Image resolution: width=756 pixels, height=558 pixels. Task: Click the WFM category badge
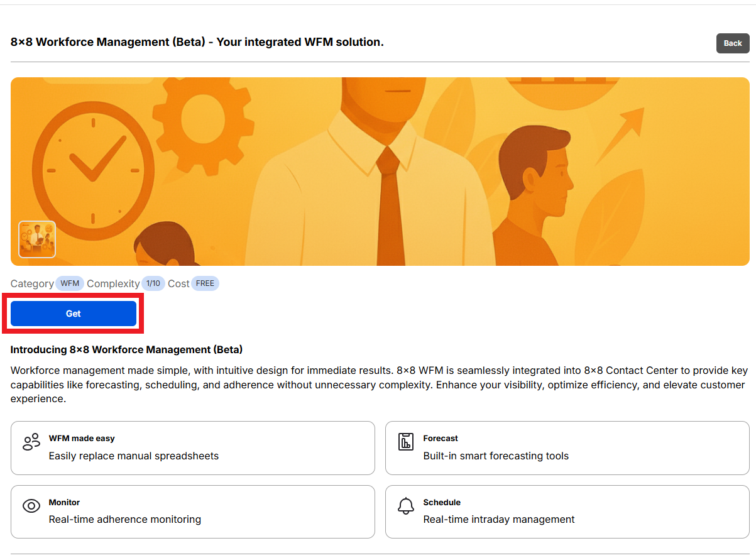[70, 283]
